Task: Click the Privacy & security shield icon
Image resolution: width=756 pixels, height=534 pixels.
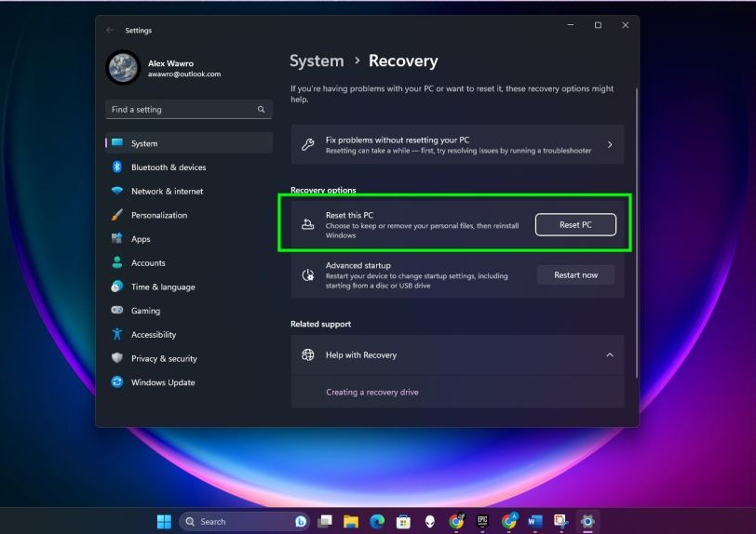Action: [117, 358]
